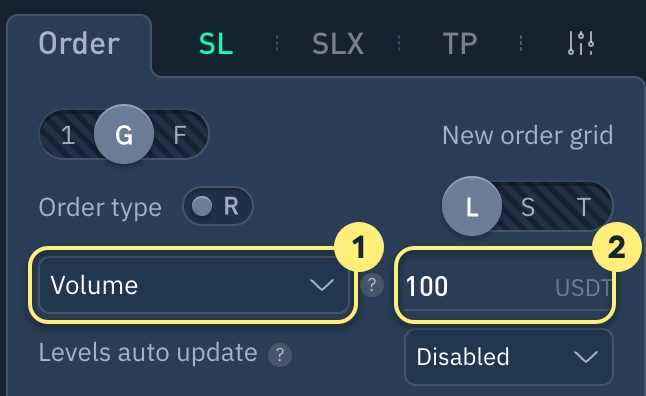Click the yellow step 1 badge
The height and width of the screenshot is (396, 646).
[359, 247]
